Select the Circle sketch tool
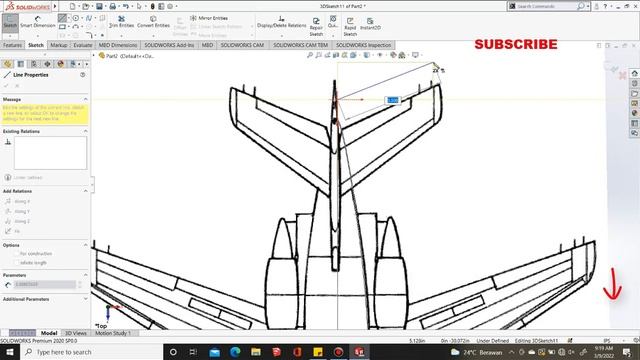Viewport: 640px width, 360px height. pyautogui.click(x=76, y=18)
